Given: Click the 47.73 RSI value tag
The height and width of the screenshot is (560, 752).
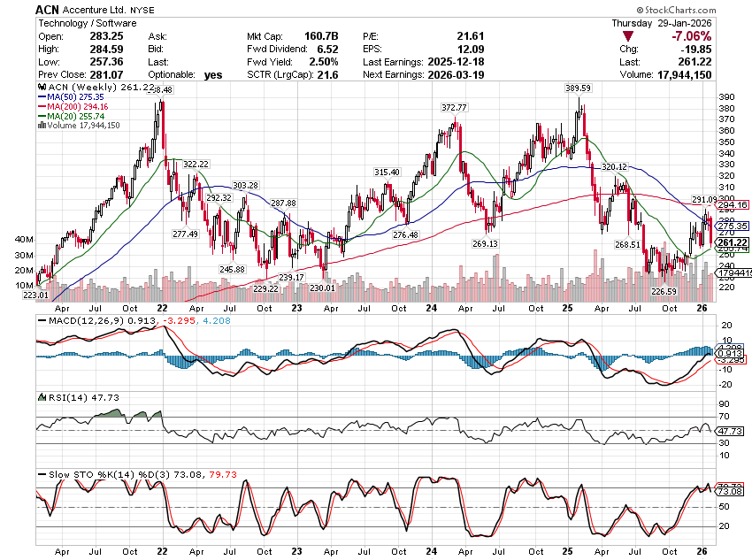Looking at the screenshot, I should (x=733, y=431).
